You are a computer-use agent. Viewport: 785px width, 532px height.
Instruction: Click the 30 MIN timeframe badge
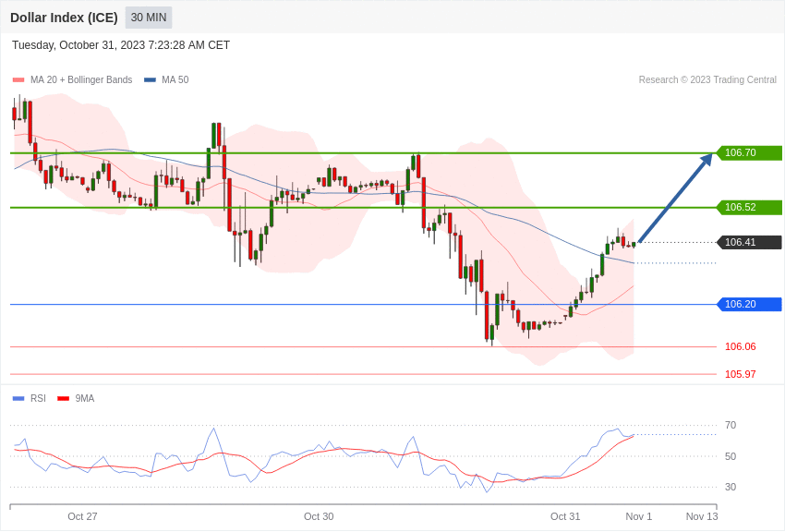pos(149,18)
